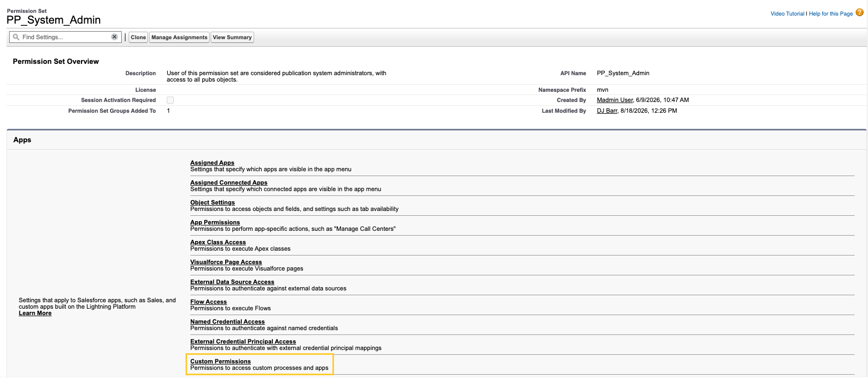The height and width of the screenshot is (379, 868).
Task: Open the Assigned Apps settings
Action: pyautogui.click(x=212, y=163)
